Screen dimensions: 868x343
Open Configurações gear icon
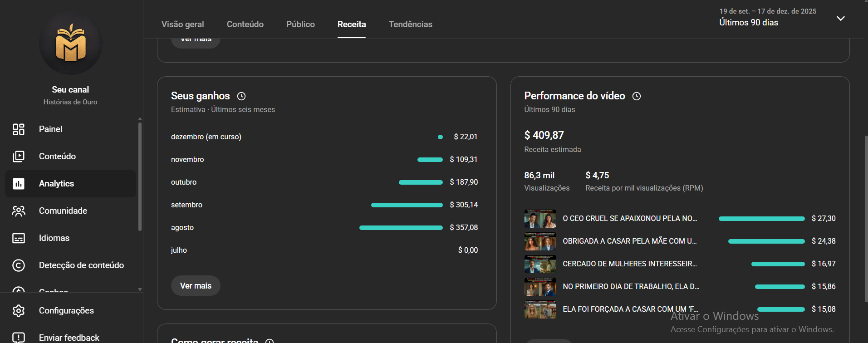point(19,311)
